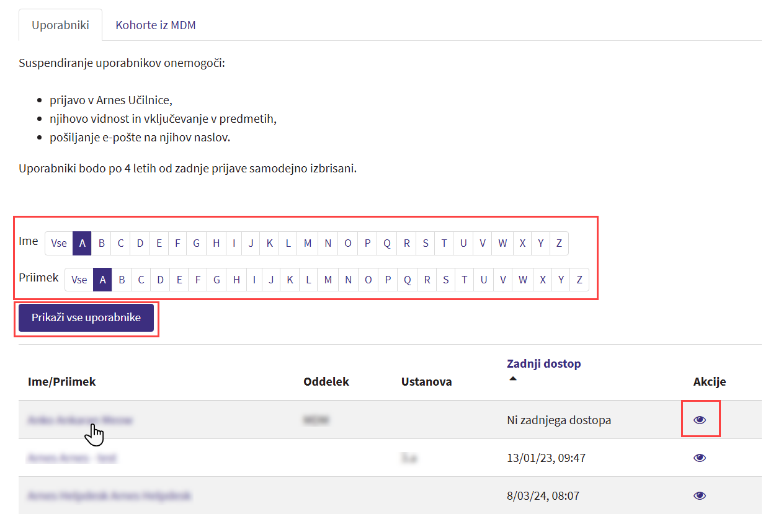Toggle eye icon in the 13/01/23 row
This screenshot has height=532, width=763.
pos(700,458)
